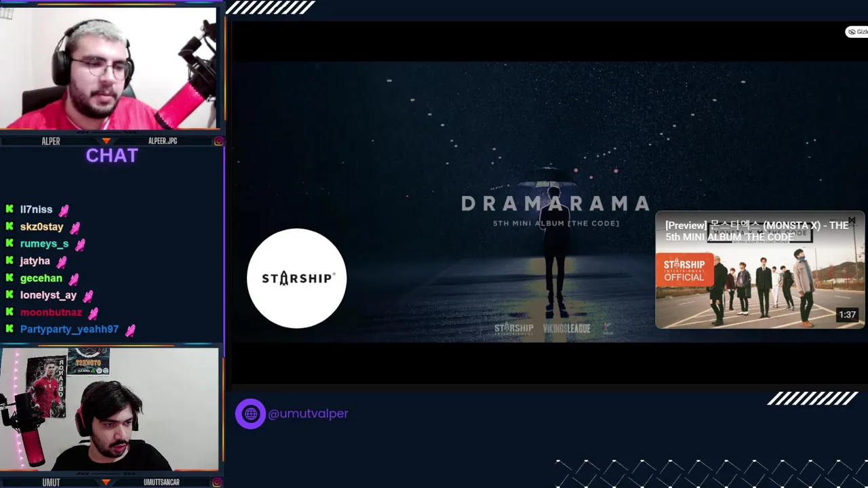Click the Starship Entertainment logo in video footer
Screen dimensions: 868x488
pyautogui.click(x=513, y=328)
